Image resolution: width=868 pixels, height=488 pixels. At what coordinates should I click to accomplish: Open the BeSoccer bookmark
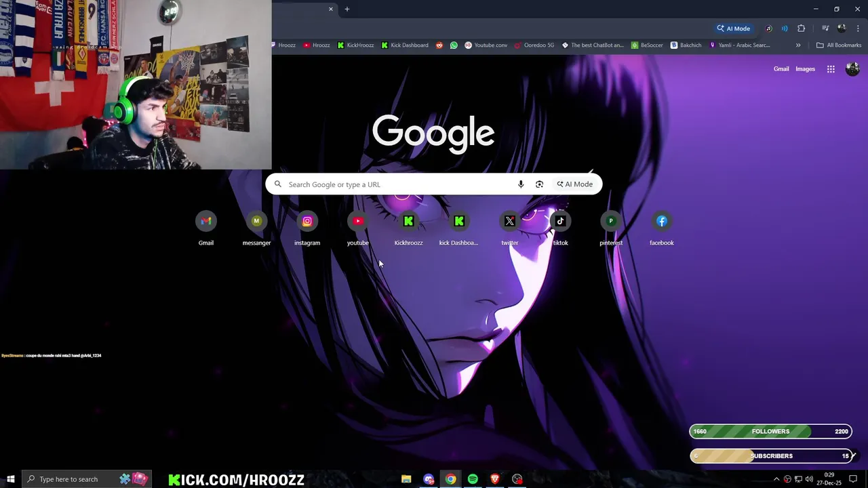click(x=647, y=45)
